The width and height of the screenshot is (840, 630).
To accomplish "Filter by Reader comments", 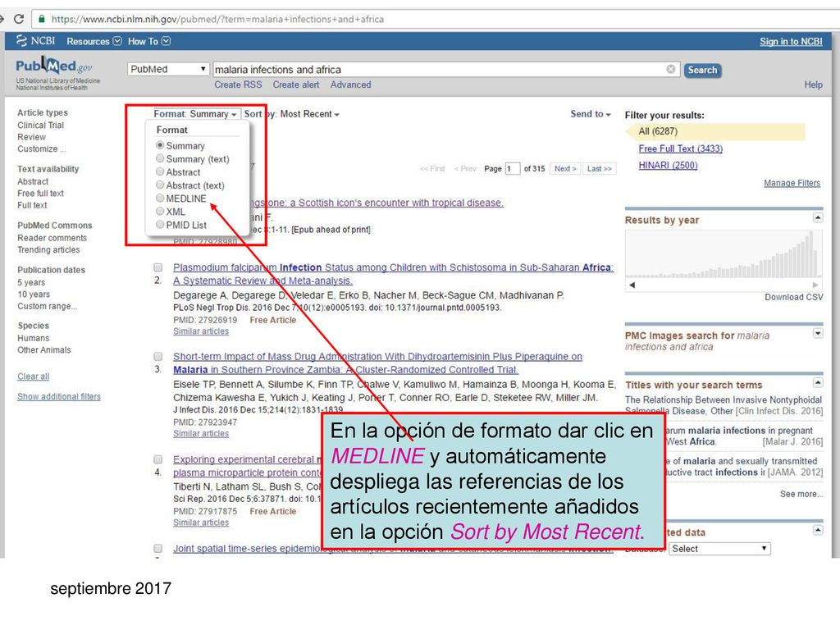I will click(52, 238).
